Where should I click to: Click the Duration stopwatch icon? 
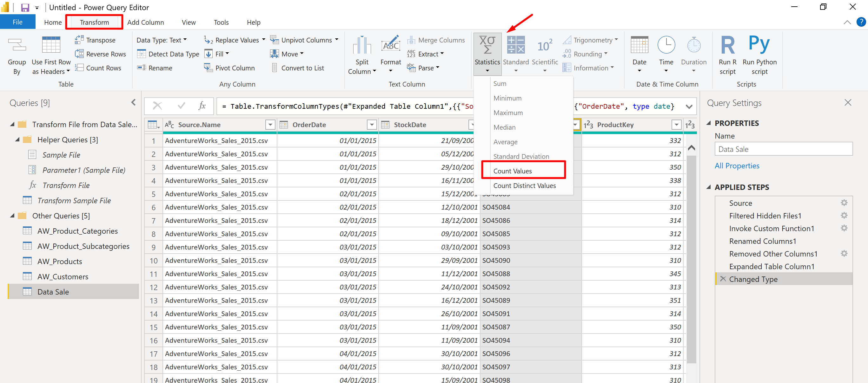pos(694,45)
